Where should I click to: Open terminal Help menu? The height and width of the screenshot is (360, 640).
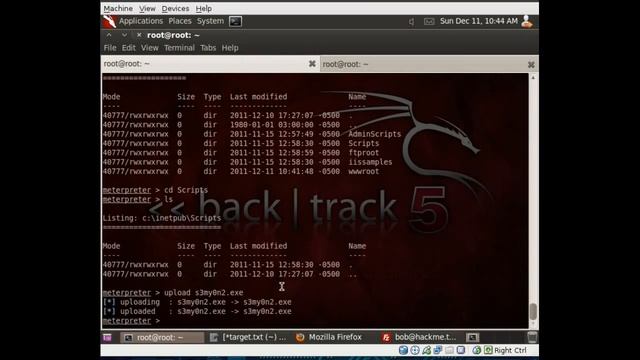(x=230, y=48)
